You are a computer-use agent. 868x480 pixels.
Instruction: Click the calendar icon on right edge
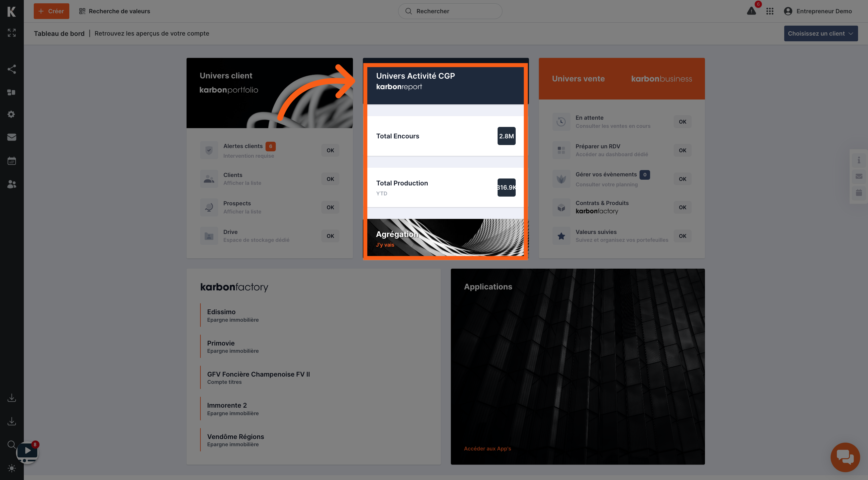point(859,192)
